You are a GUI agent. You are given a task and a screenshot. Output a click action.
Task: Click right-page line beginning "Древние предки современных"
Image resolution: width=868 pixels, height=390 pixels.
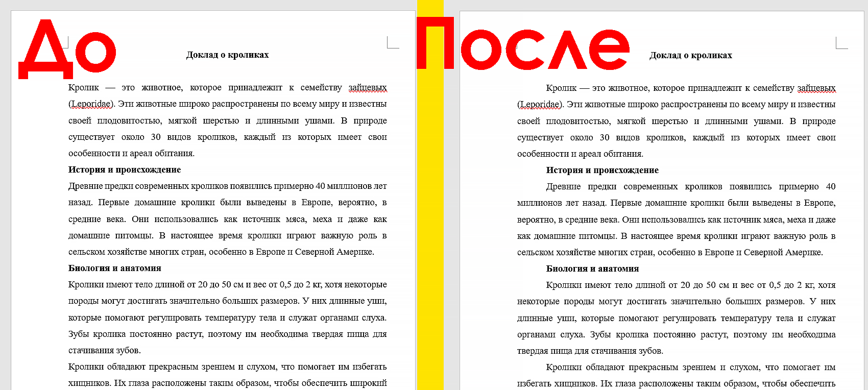click(x=691, y=186)
